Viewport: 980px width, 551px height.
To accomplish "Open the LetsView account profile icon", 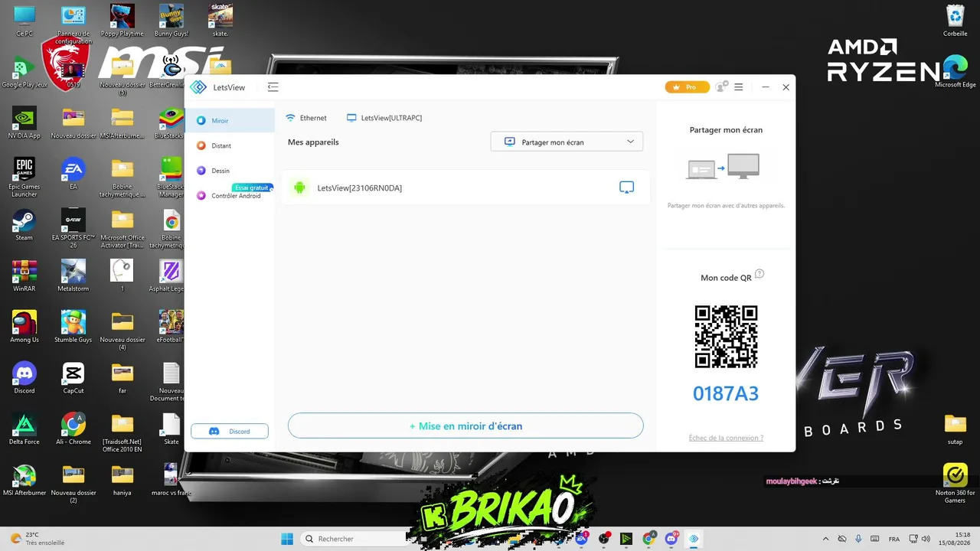I will pyautogui.click(x=721, y=87).
